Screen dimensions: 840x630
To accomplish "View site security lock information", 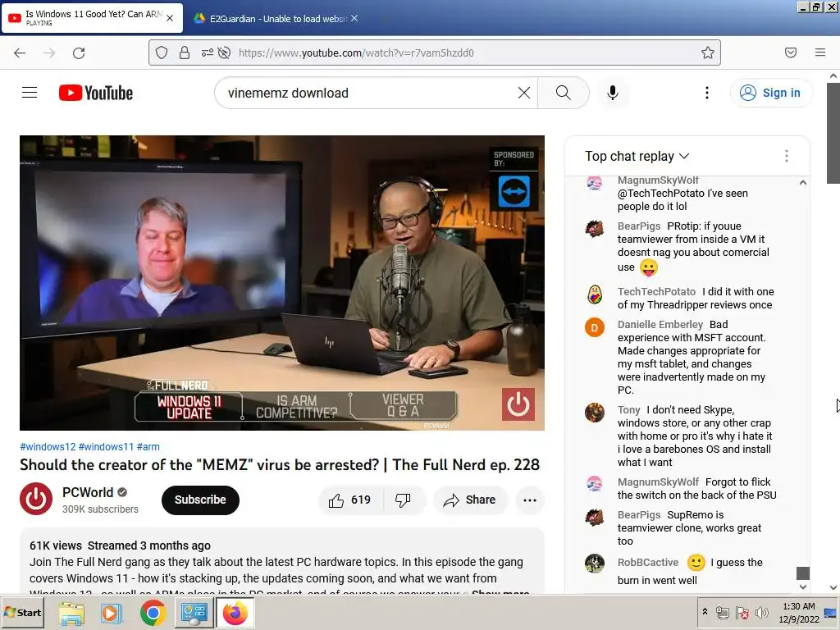I will [x=185, y=52].
